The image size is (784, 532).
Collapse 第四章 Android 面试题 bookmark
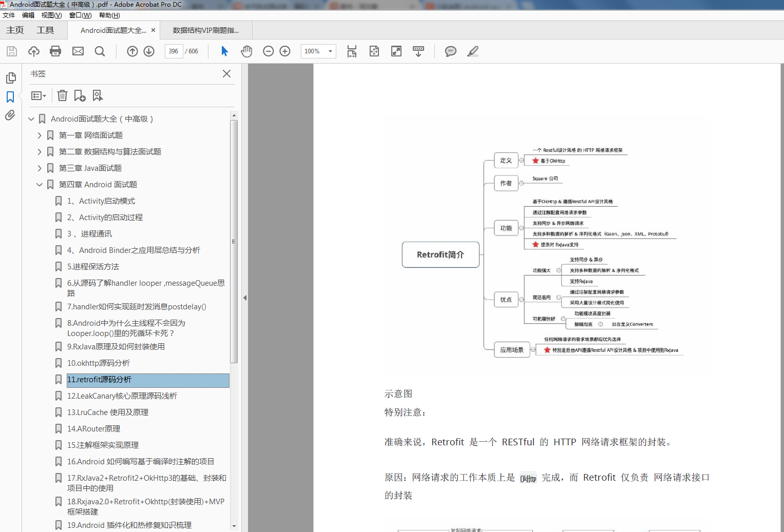40,185
